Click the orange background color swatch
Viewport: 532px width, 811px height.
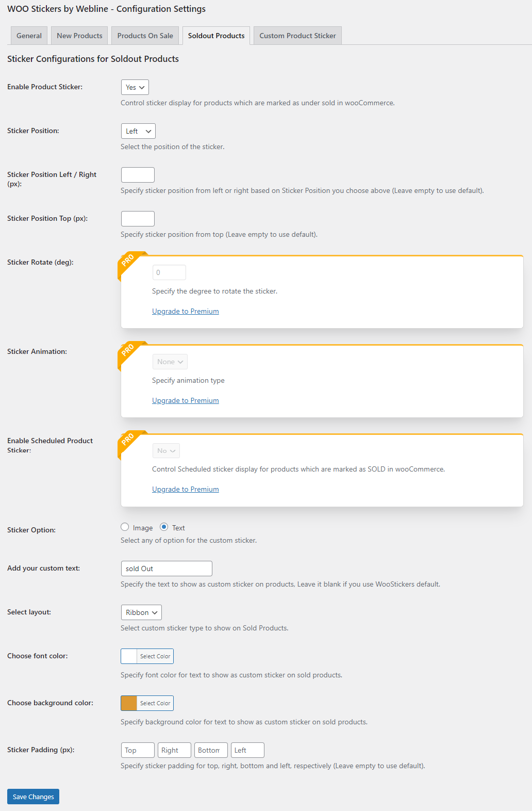click(x=129, y=703)
